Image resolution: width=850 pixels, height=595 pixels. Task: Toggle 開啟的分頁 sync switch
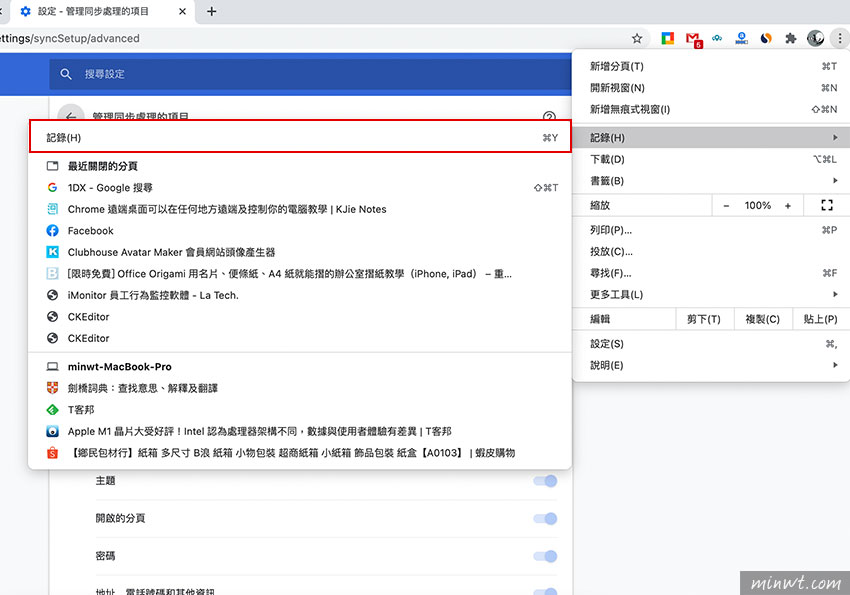pos(545,519)
